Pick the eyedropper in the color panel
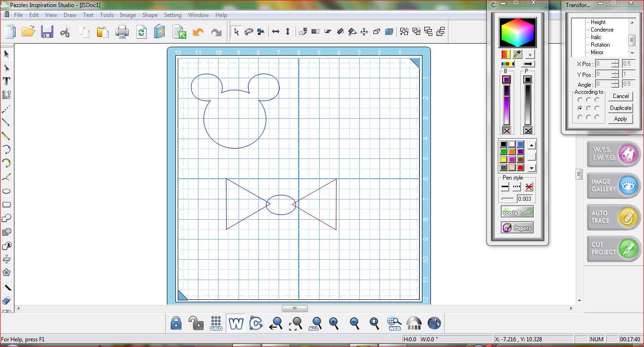This screenshot has width=644, height=347. 518,54
